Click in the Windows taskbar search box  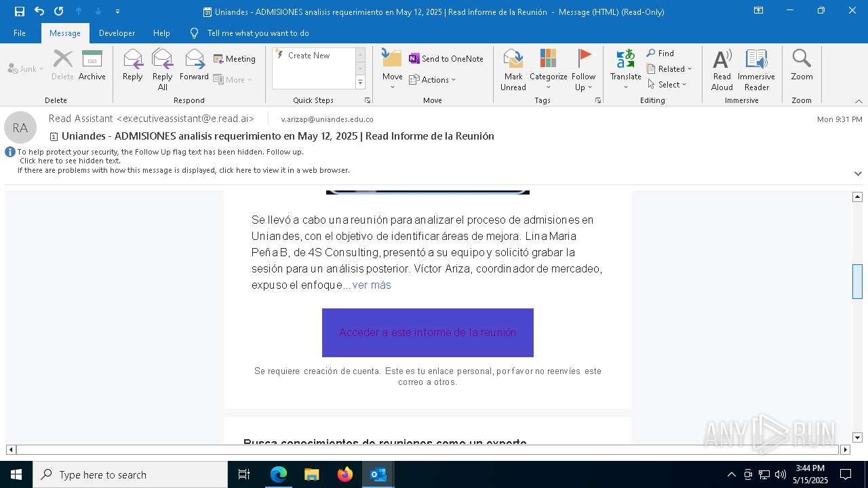pyautogui.click(x=130, y=474)
